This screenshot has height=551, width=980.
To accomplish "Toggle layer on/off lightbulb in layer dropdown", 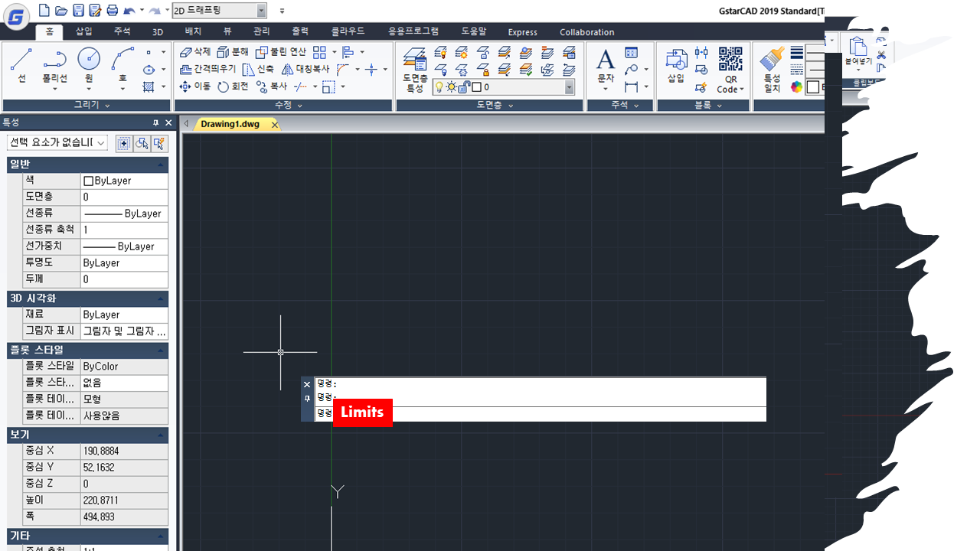I will (439, 87).
